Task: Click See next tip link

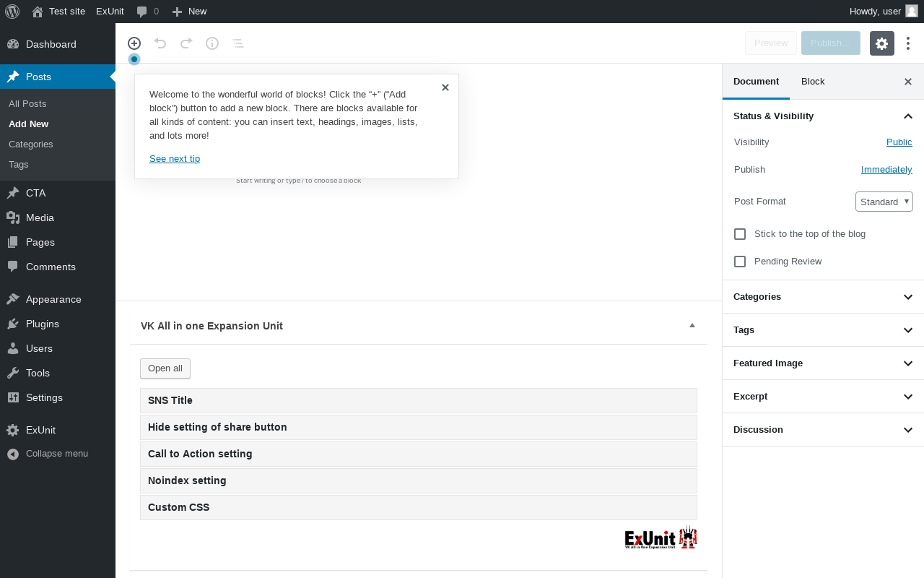Action: coord(175,159)
